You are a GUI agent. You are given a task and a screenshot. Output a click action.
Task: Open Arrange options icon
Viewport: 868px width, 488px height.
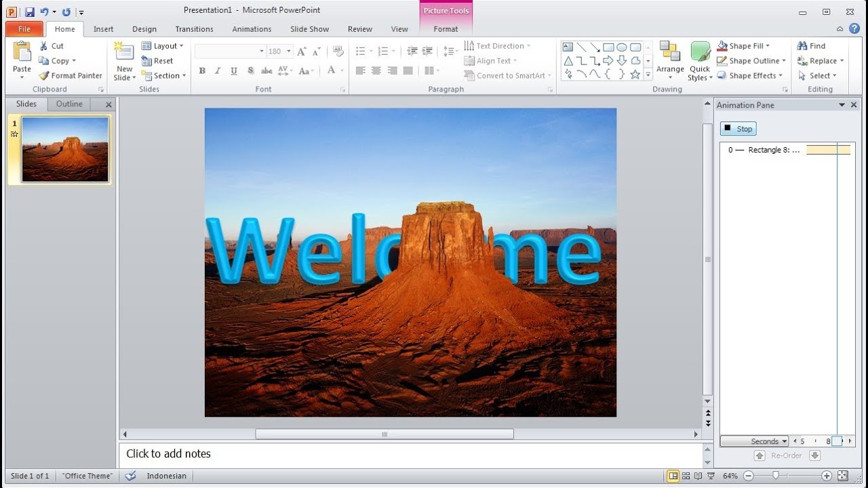(x=670, y=52)
